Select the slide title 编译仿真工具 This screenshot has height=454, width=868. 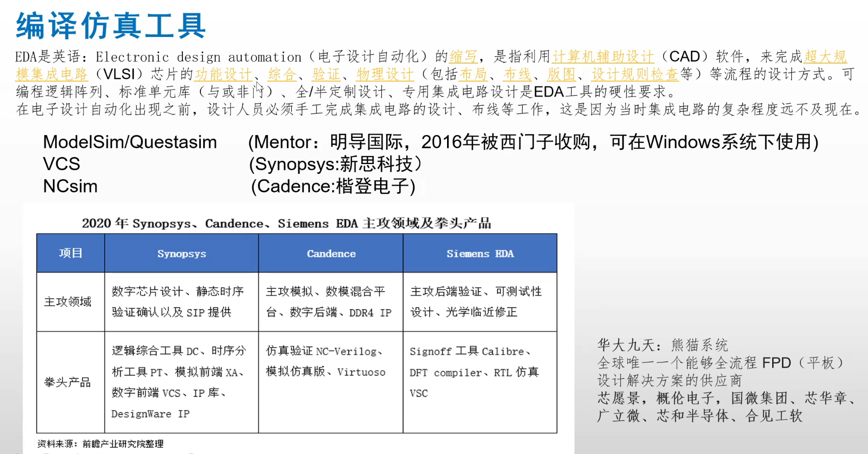point(111,26)
